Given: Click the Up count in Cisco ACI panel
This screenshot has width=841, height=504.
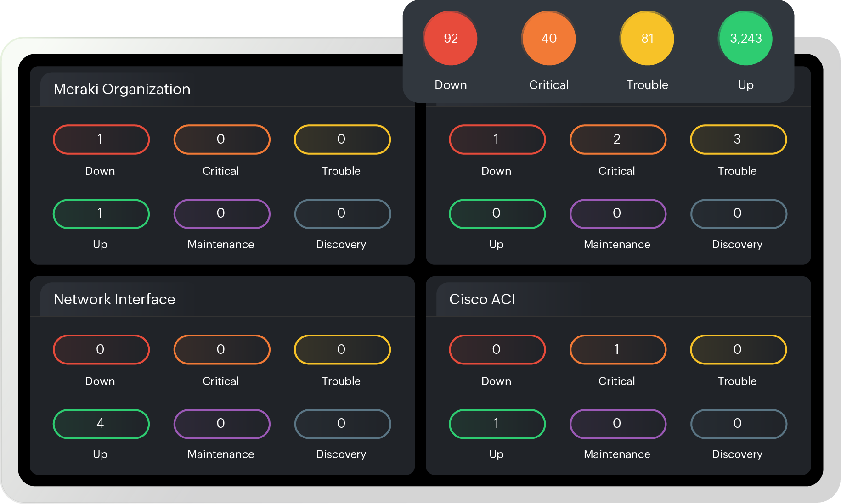Looking at the screenshot, I should pos(497,424).
